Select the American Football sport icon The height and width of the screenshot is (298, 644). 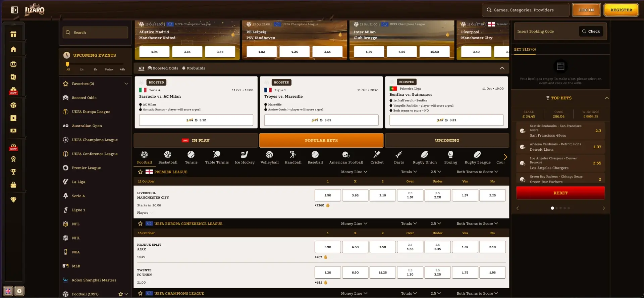[346, 157]
